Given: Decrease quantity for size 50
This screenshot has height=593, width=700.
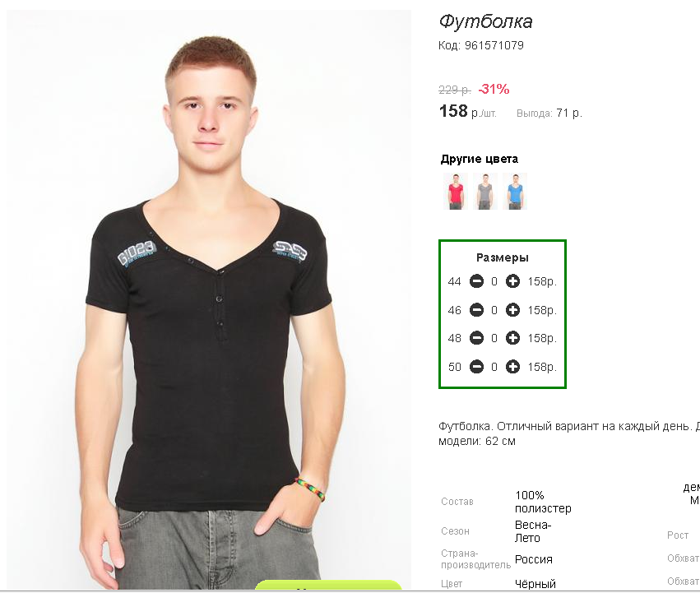Looking at the screenshot, I should point(476,367).
